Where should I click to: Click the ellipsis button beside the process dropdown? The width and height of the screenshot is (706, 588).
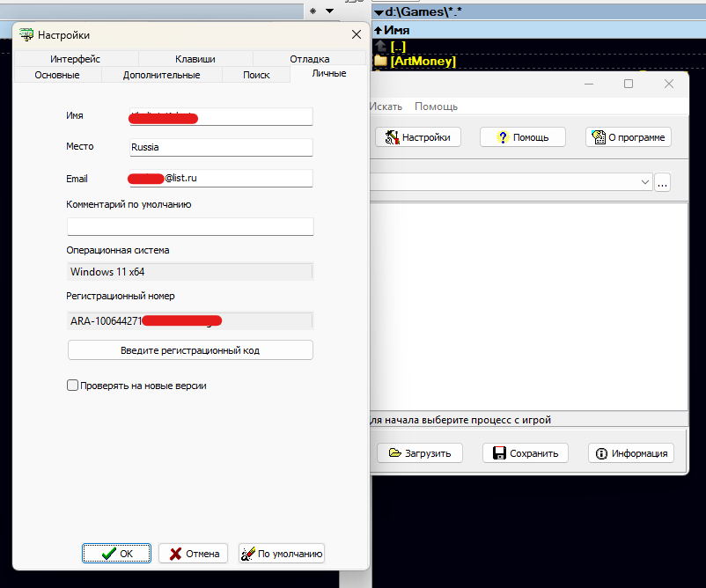point(662,182)
